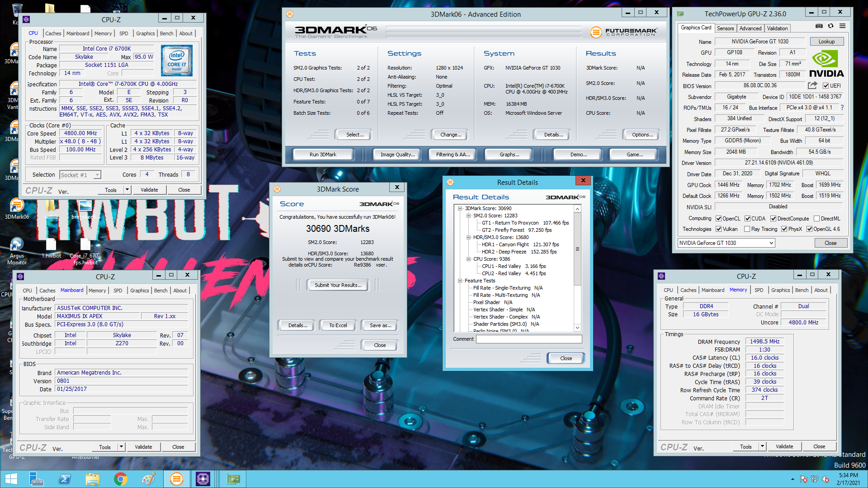The width and height of the screenshot is (868, 488).
Task: Click the To Excel button
Action: pyautogui.click(x=338, y=325)
